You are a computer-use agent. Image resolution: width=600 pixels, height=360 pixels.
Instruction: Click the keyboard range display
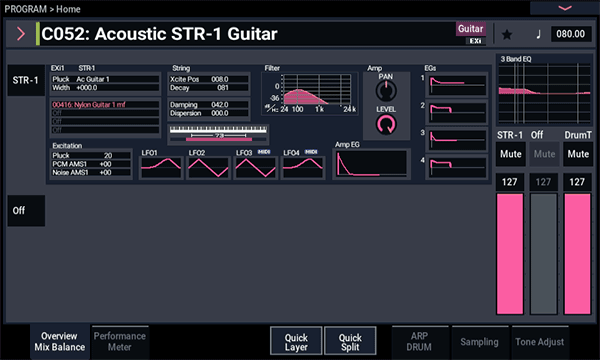218,134
